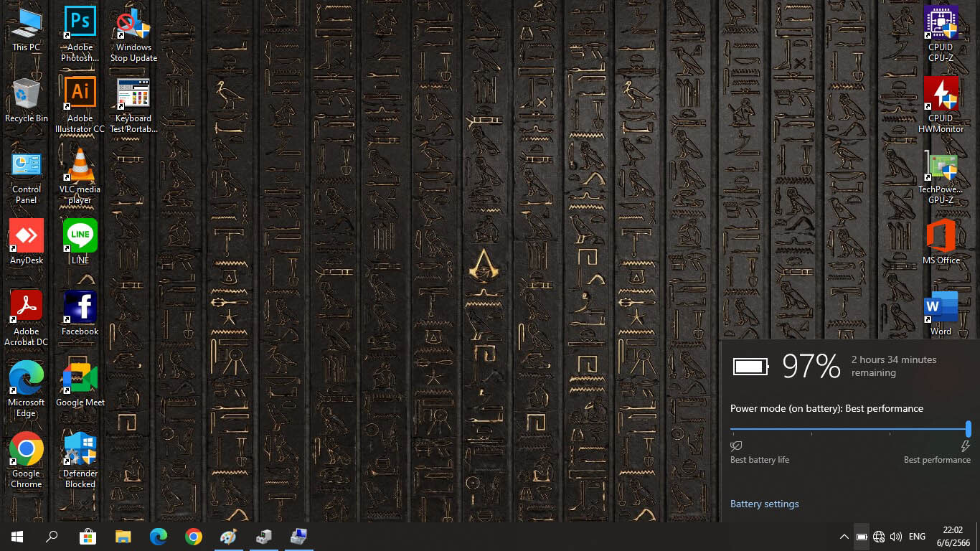Screen dimensions: 980x551
Task: Select the Google Meet desktop shortcut
Action: [80, 385]
